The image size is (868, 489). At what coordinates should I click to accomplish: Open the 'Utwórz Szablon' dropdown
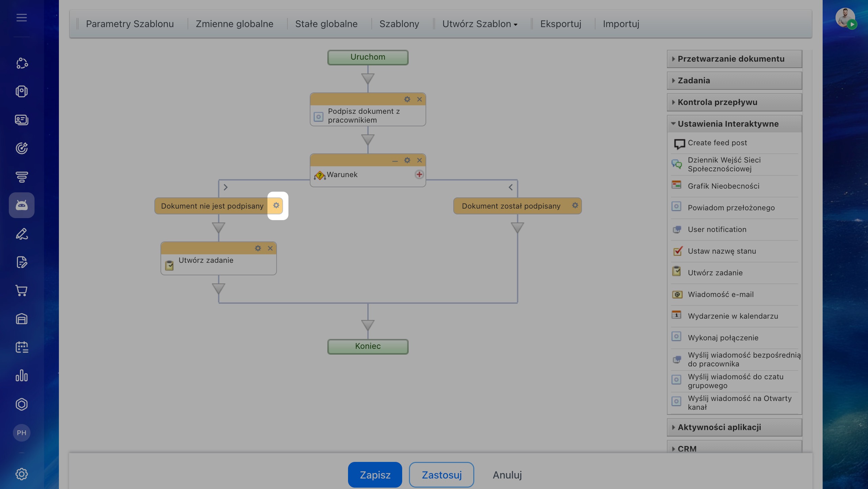pyautogui.click(x=480, y=24)
